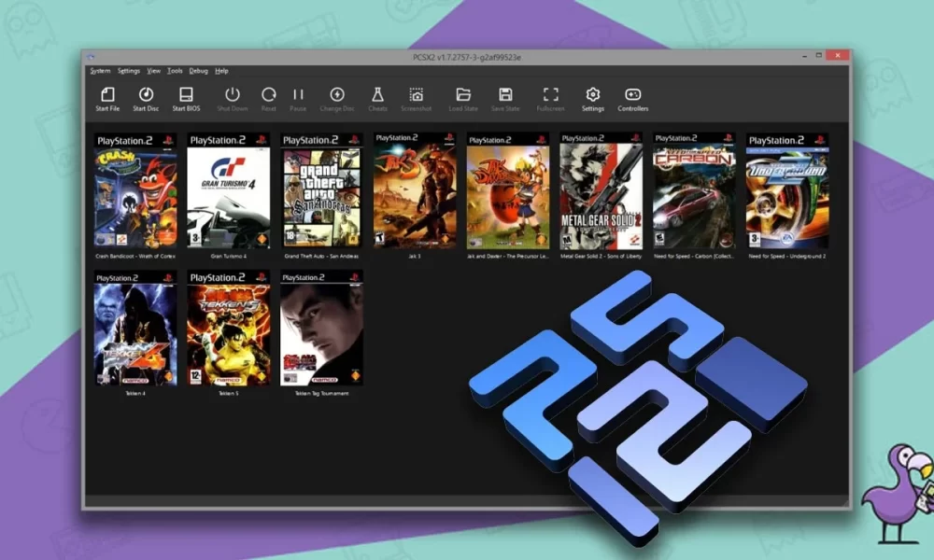Open the Settings gear in the toolbar
The width and height of the screenshot is (934, 560).
pyautogui.click(x=593, y=94)
